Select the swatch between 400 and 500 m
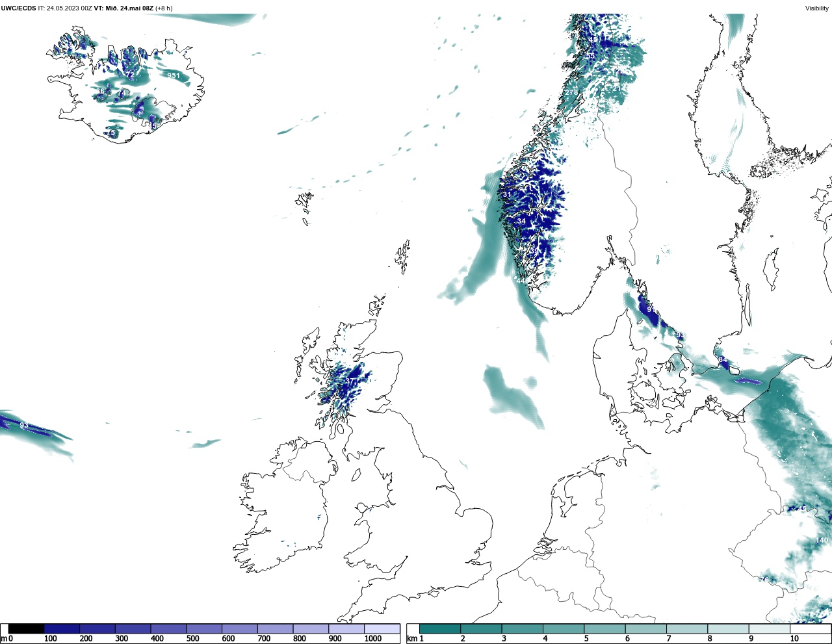The width and height of the screenshot is (832, 644). (x=168, y=628)
